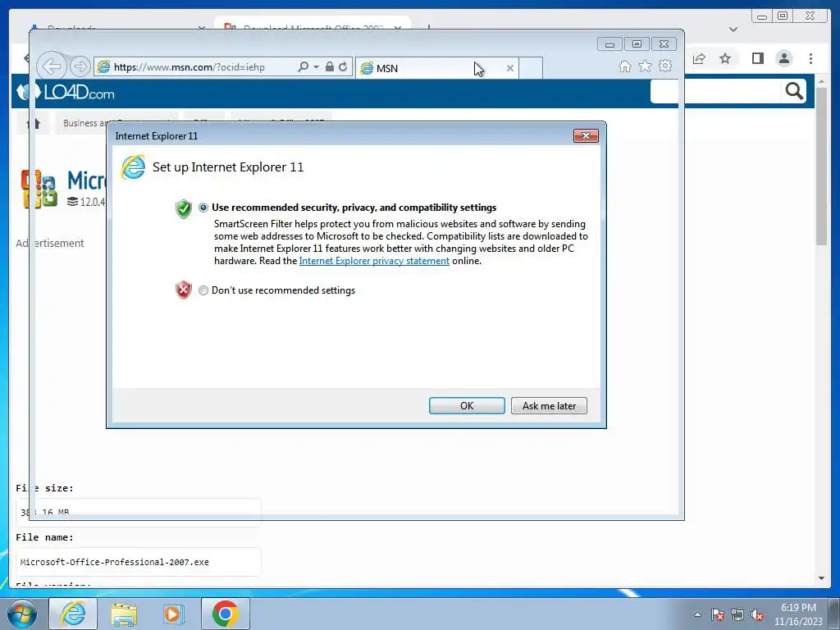Click the search magnifier in IE address bar
Viewport: 840px width, 630px height.
(303, 66)
